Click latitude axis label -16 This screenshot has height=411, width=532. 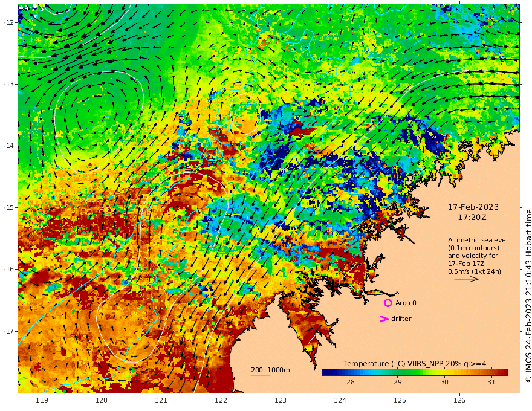click(x=9, y=269)
